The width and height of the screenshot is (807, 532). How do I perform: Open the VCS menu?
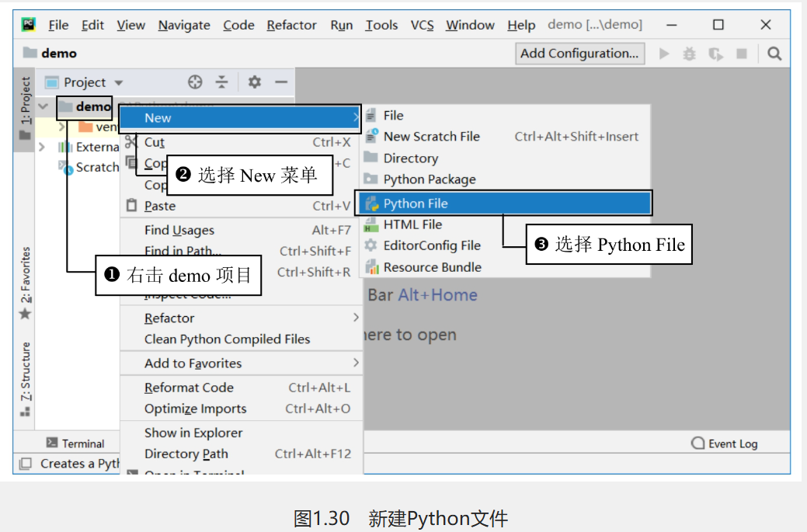point(422,25)
